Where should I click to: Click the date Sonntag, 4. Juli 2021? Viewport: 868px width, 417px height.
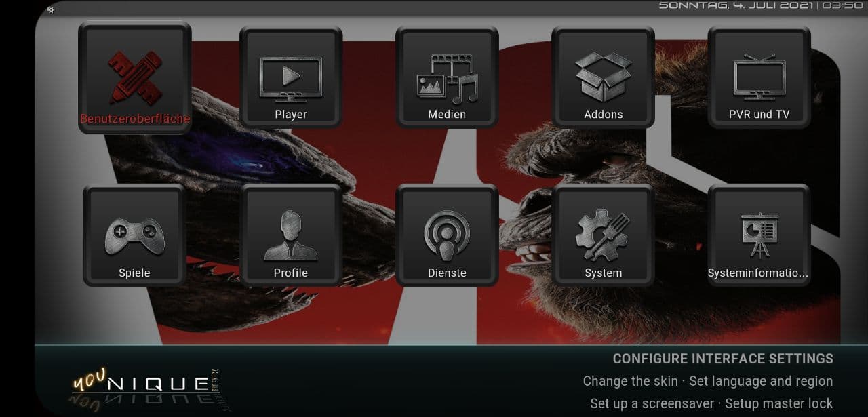coord(736,6)
